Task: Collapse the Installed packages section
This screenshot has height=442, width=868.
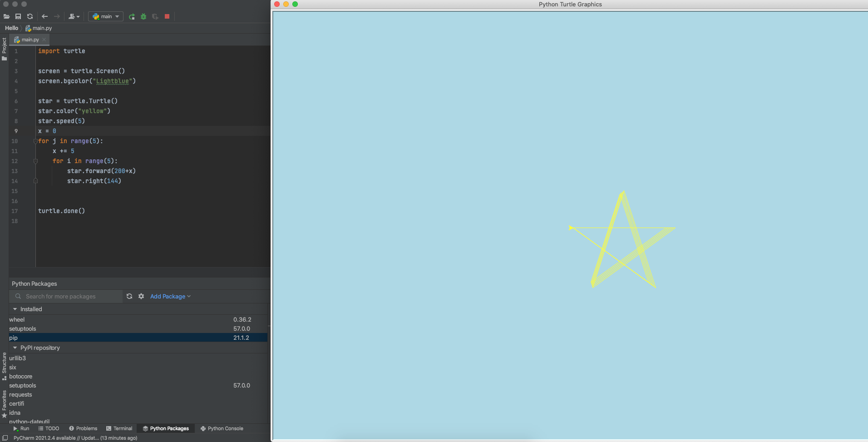Action: tap(15, 309)
